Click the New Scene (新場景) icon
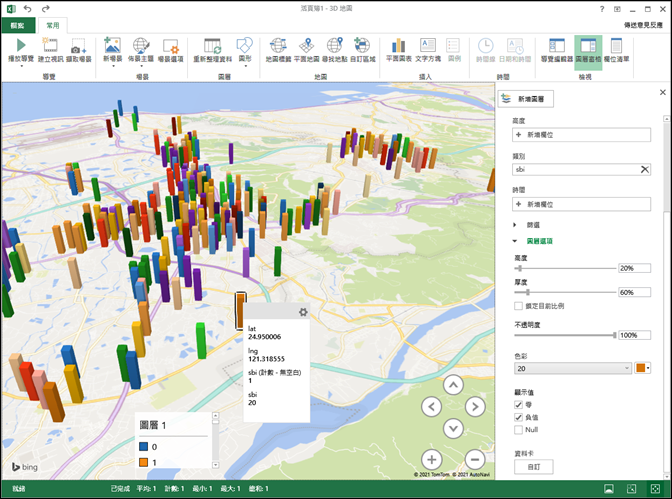Viewport: 672px width, 499px height. (112, 45)
